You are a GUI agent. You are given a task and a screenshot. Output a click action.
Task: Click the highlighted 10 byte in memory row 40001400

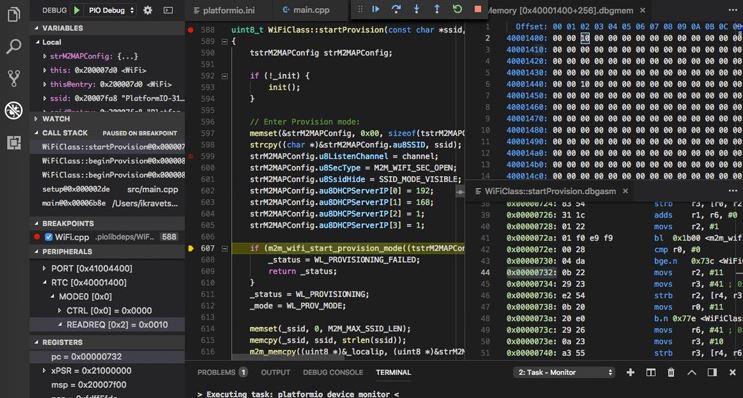(585, 38)
